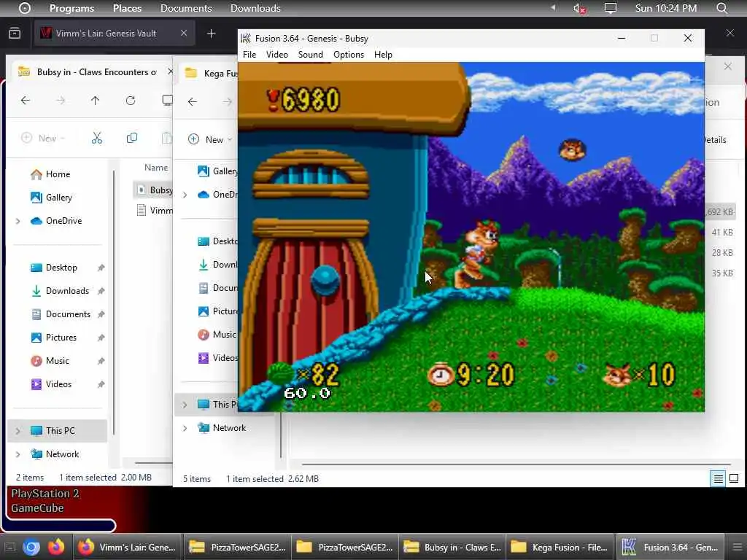The image size is (747, 560).
Task: Switch to Fusion 3.64 taskbar window
Action: click(670, 548)
